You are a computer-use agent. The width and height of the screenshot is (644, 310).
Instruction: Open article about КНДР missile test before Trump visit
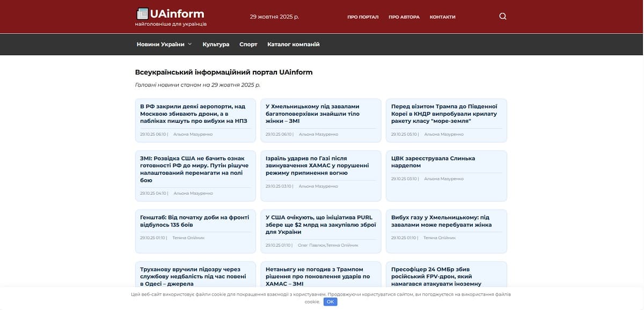(443, 113)
